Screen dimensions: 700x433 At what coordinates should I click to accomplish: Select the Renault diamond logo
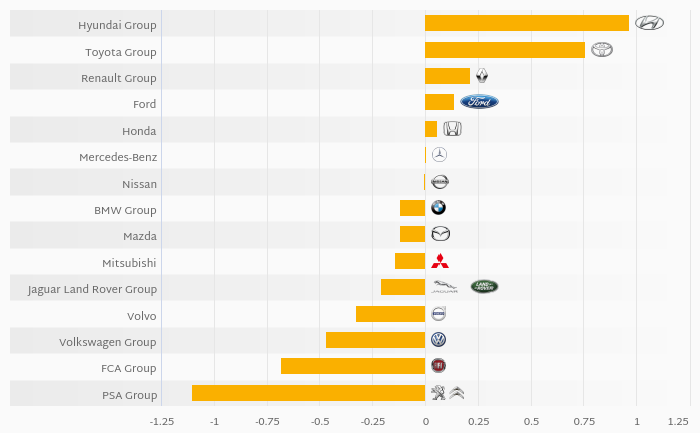point(482,76)
